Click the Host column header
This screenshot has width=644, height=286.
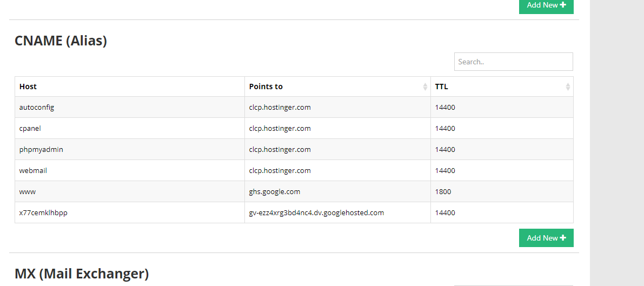(x=28, y=87)
